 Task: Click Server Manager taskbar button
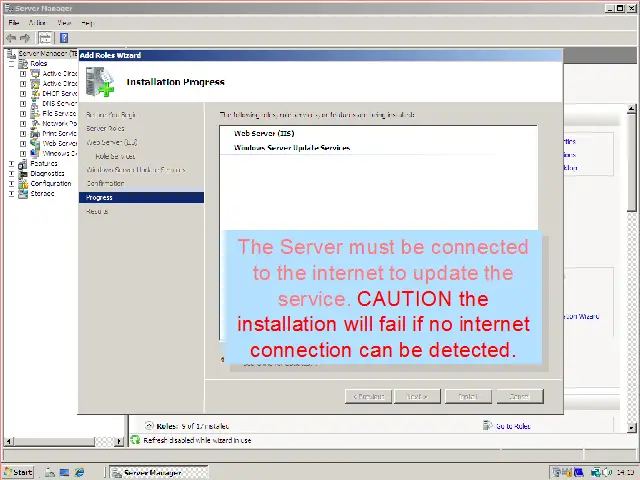click(159, 472)
